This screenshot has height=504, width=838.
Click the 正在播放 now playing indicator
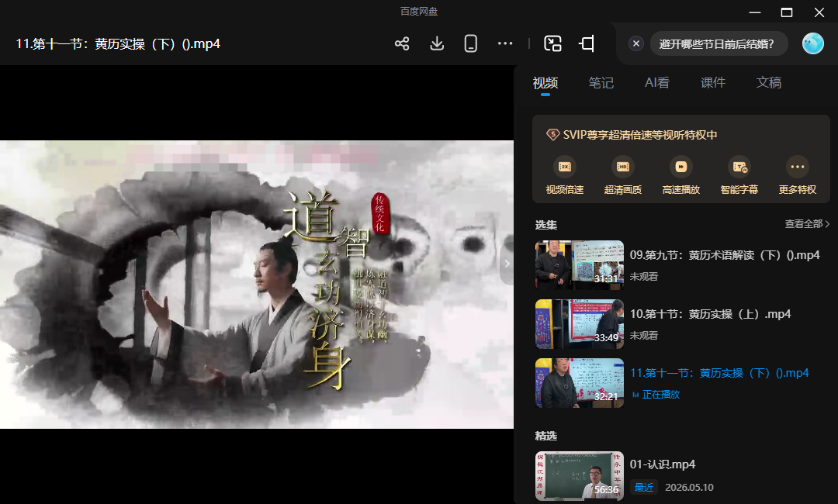coord(656,395)
